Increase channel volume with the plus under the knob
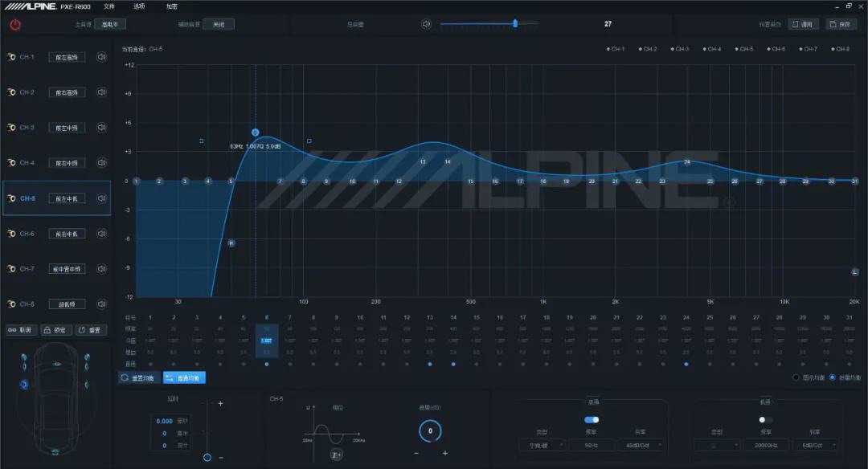This screenshot has width=868, height=469. (x=445, y=453)
